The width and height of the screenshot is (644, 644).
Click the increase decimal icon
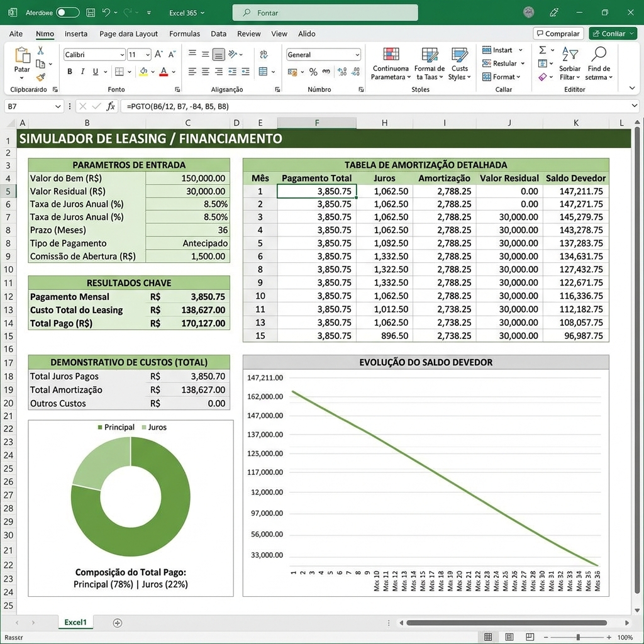(x=342, y=72)
